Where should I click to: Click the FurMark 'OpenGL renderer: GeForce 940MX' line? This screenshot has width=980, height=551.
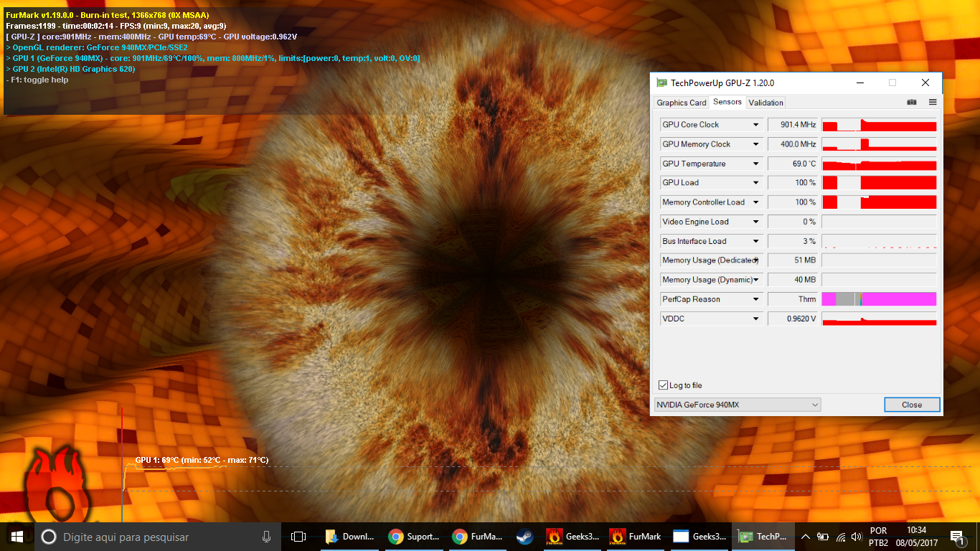point(97,47)
